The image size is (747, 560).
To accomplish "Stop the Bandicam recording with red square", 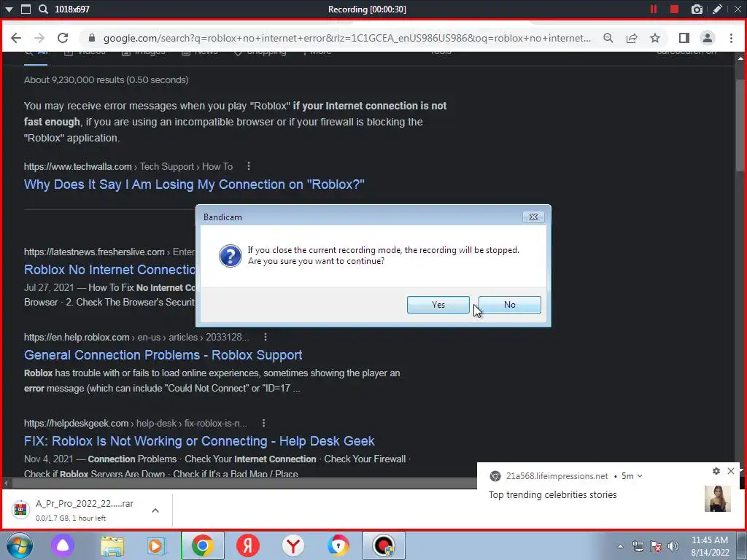I will (x=674, y=9).
